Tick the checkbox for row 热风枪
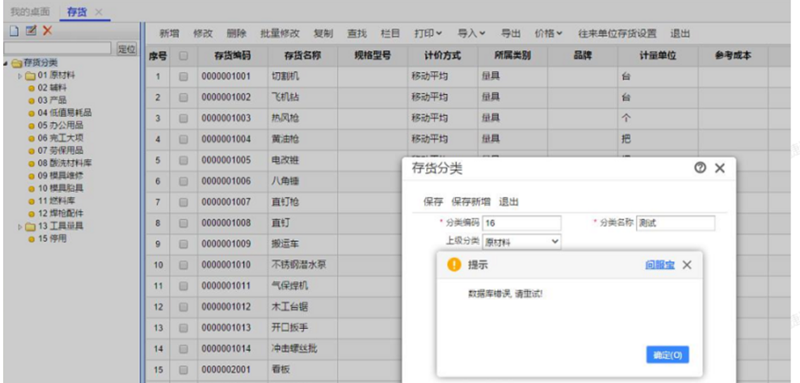 184,118
